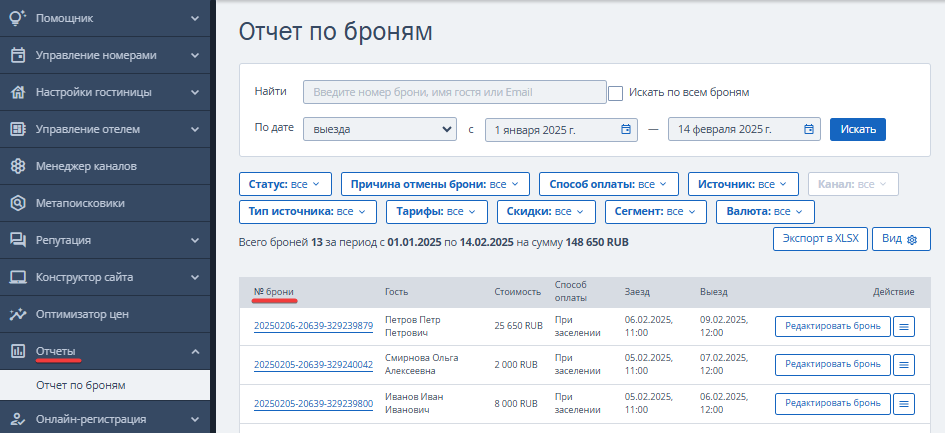Click the Метапоисковики sidebar icon
This screenshot has width=945, height=433.
pyautogui.click(x=18, y=203)
